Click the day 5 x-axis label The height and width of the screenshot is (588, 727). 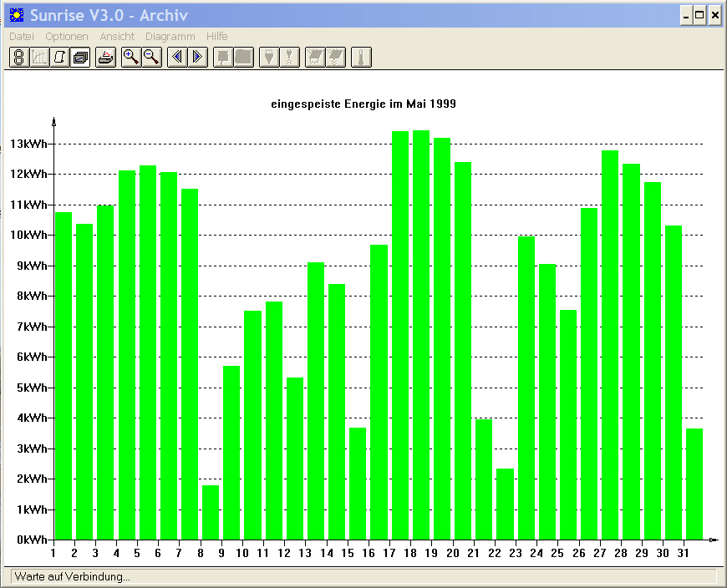pyautogui.click(x=137, y=553)
